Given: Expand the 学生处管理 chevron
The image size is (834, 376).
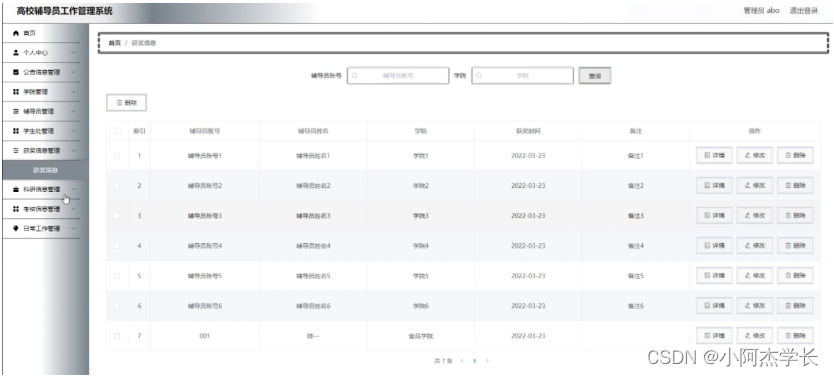Looking at the screenshot, I should (x=73, y=131).
